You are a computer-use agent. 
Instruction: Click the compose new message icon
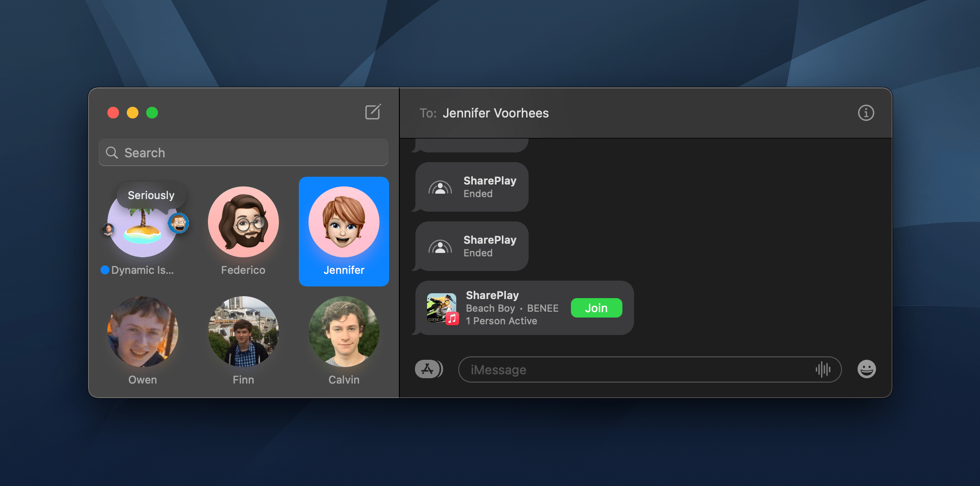373,112
